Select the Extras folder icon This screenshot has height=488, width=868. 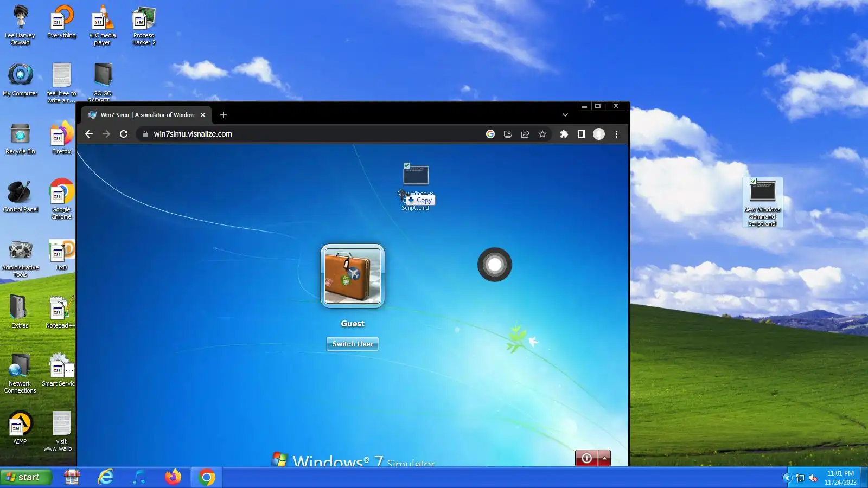(x=20, y=311)
